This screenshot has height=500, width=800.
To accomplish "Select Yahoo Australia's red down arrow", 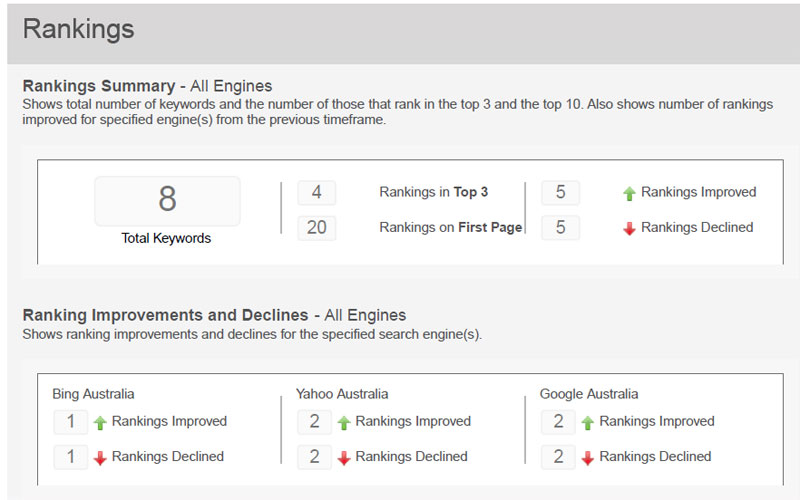I will (343, 457).
